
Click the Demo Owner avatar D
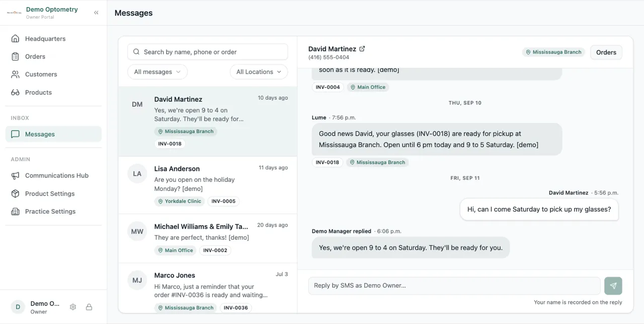click(x=18, y=307)
